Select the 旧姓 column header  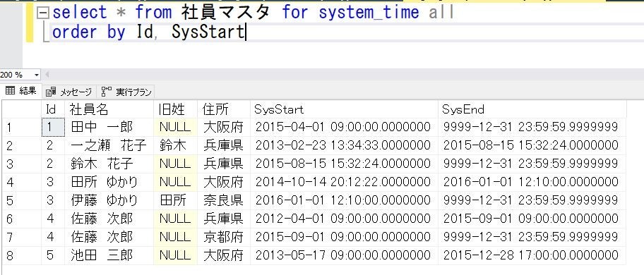[x=175, y=109]
